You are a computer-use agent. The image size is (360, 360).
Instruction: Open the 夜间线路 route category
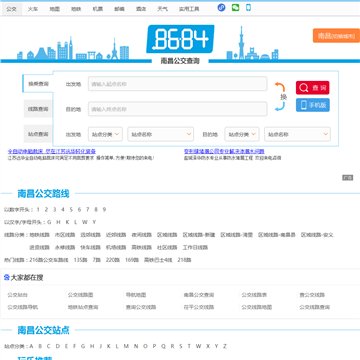coord(142,235)
